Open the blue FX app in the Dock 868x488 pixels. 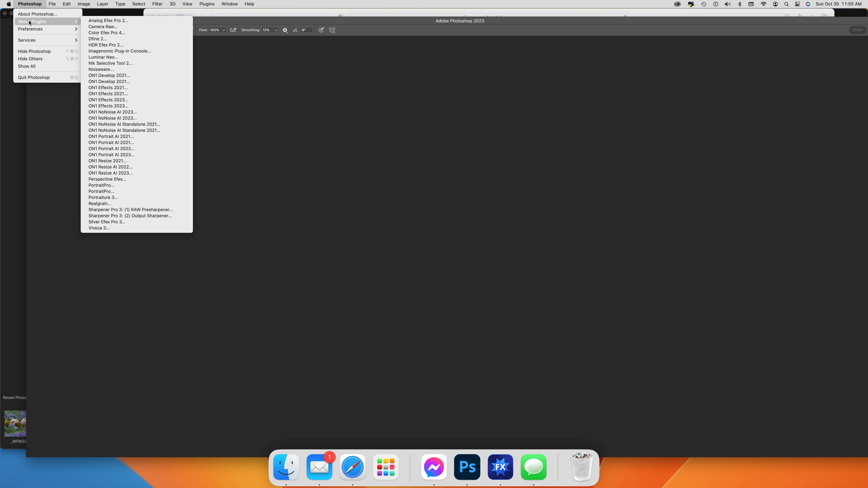point(500,467)
